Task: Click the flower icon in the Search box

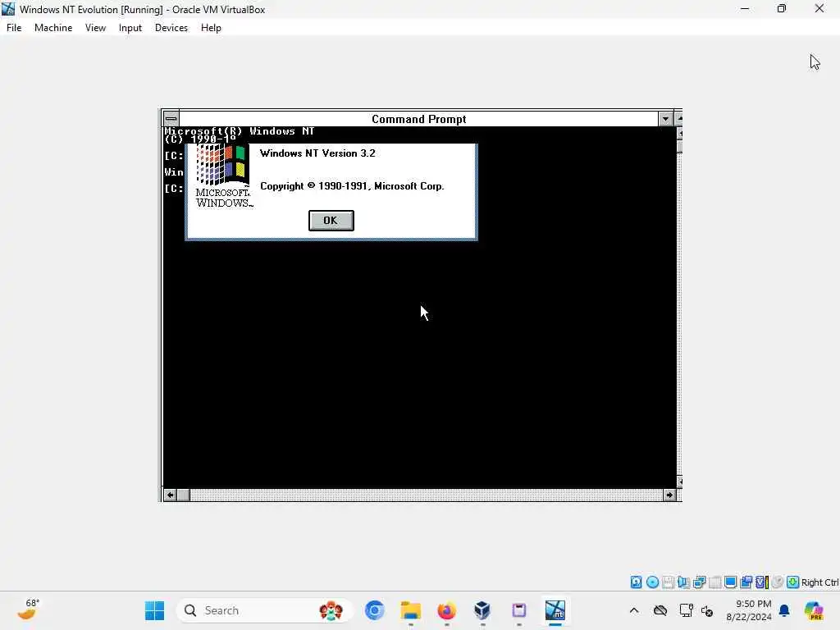Action: point(331,610)
